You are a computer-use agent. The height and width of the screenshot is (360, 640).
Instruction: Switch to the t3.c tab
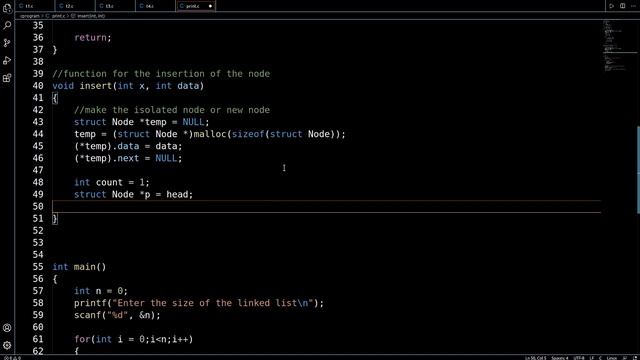coord(115,6)
